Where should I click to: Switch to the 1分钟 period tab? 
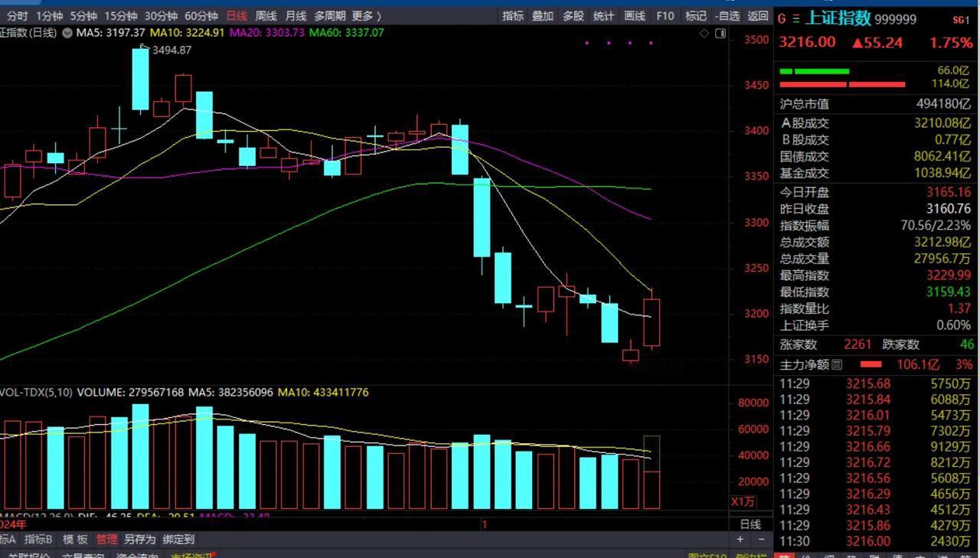point(49,15)
